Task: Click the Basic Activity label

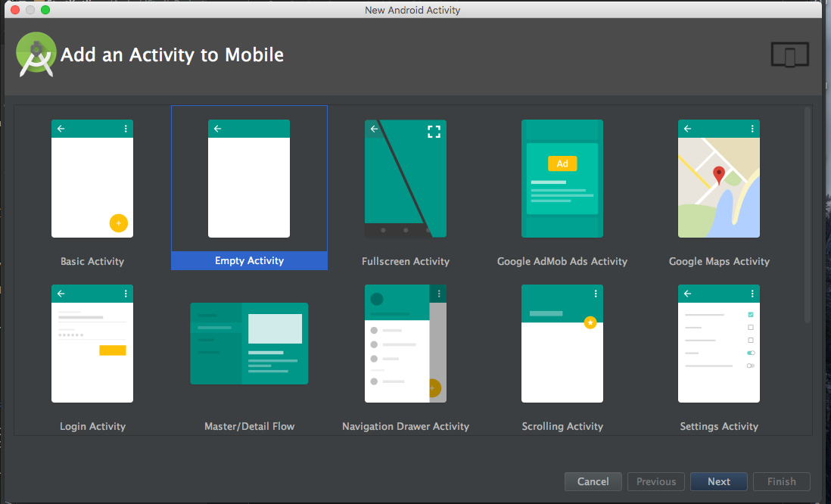Action: [92, 261]
